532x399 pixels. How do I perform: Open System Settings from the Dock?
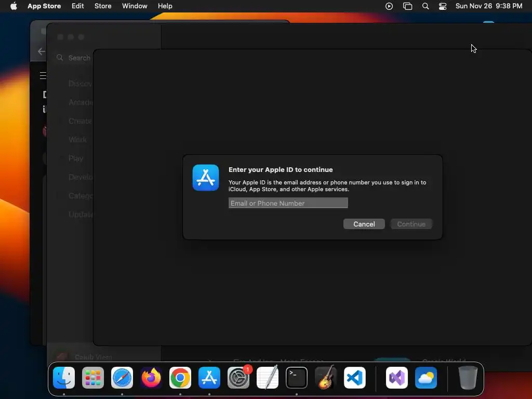pos(238,378)
